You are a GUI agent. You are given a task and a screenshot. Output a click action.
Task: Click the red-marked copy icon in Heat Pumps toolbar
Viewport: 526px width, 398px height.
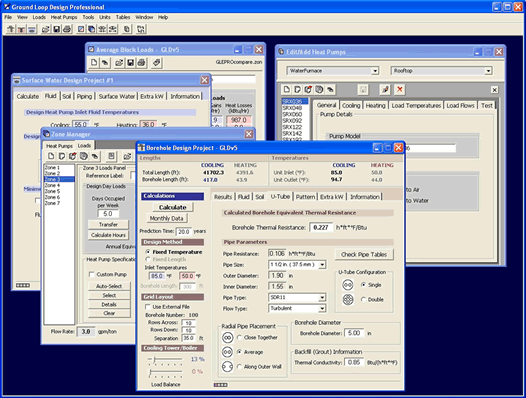tap(308, 89)
